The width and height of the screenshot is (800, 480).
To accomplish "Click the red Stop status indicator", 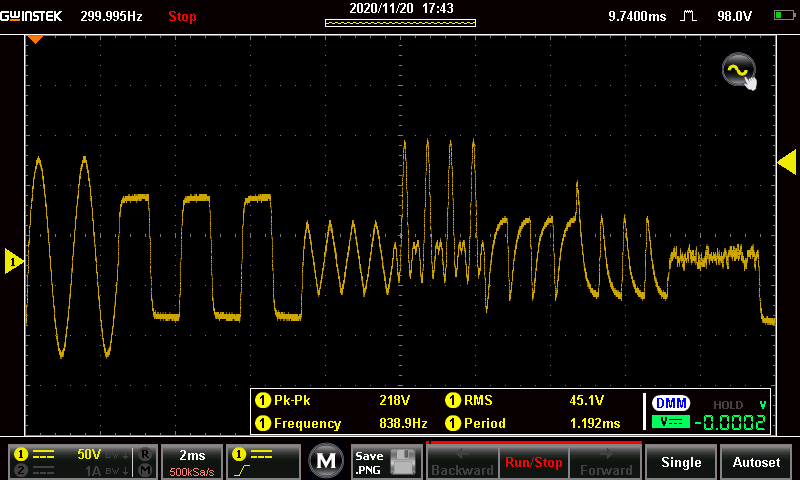I will (x=182, y=16).
